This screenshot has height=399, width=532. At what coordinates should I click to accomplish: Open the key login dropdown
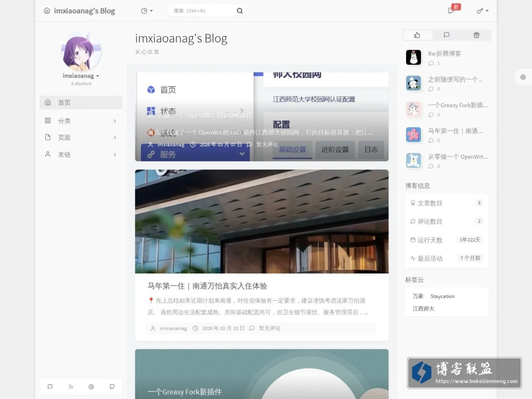pyautogui.click(x=482, y=11)
